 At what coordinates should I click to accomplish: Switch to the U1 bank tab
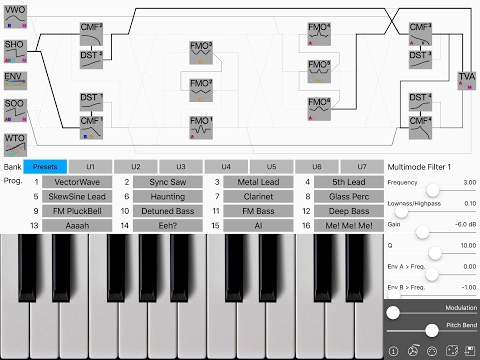pos(90,167)
